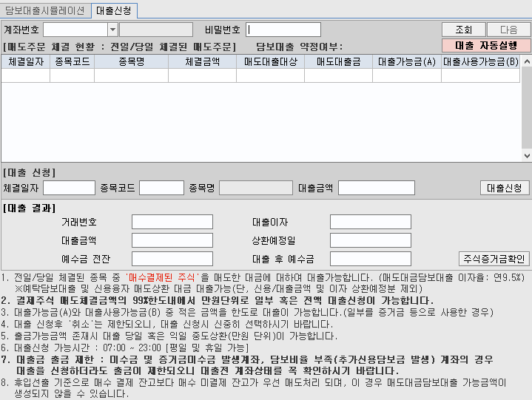The image size is (532, 400).
Task: Click the '[대출 결과]' section heading
Action: pyautogui.click(x=29, y=208)
